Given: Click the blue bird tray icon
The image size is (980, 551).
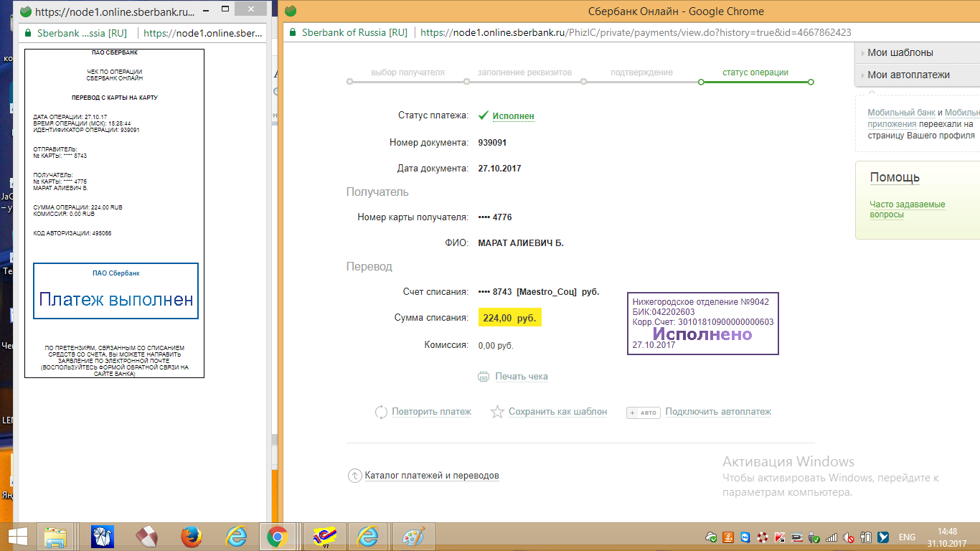Looking at the screenshot, I should [883, 537].
